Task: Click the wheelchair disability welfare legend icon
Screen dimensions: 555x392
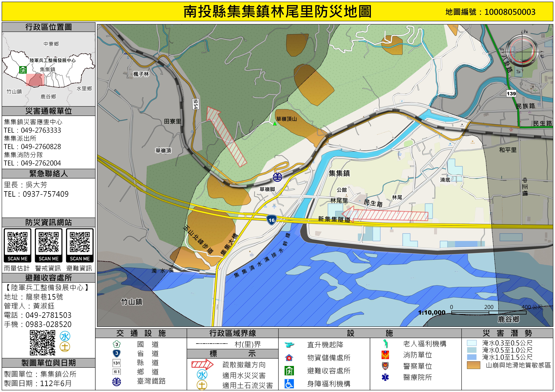Action: coord(289,384)
